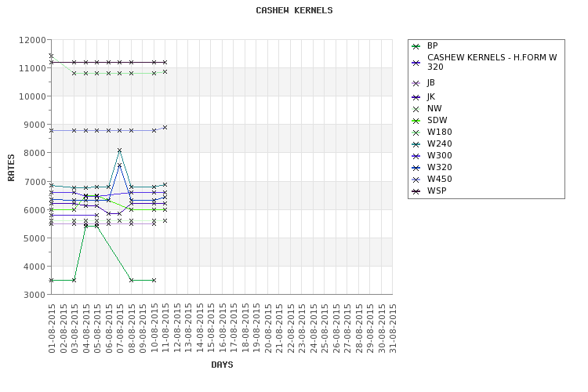
Task: Click the 31-08-2015 date label
Action: (x=393, y=328)
